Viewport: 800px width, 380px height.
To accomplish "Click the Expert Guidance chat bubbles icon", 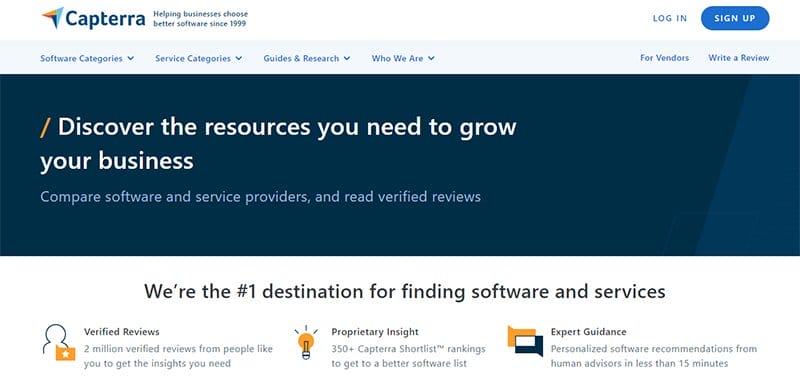I will (x=525, y=341).
